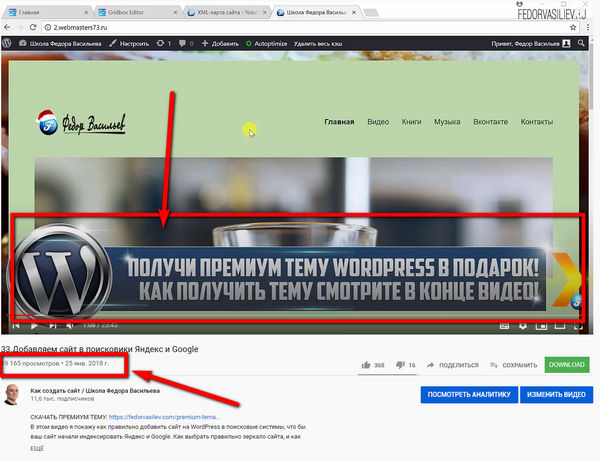
Task: Open admin bar search magnifier icon
Action: tap(581, 43)
